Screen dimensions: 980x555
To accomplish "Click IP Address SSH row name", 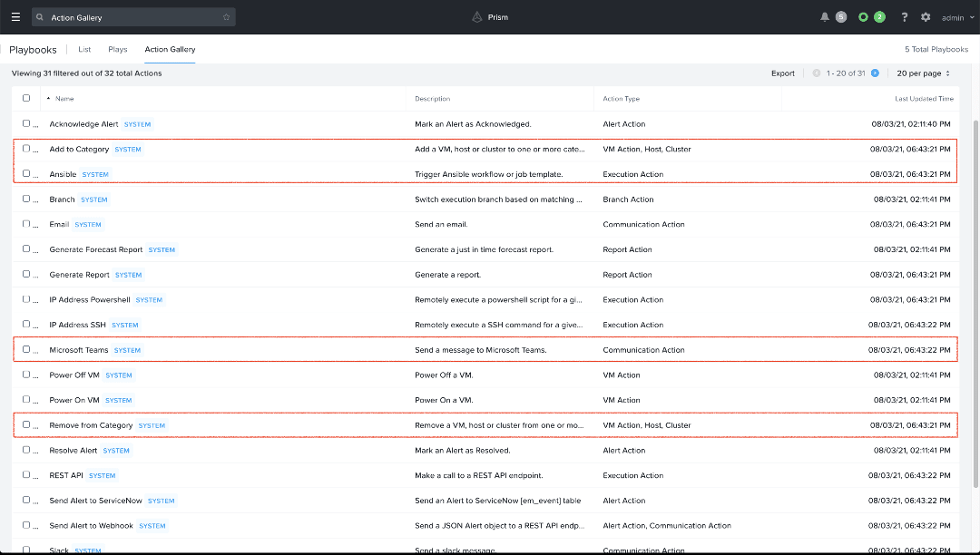I will coord(77,325).
